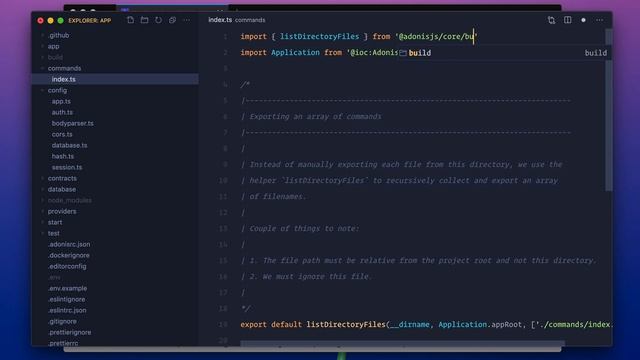The image size is (640, 360).
Task: Expand the .github folder
Action: coord(58,36)
